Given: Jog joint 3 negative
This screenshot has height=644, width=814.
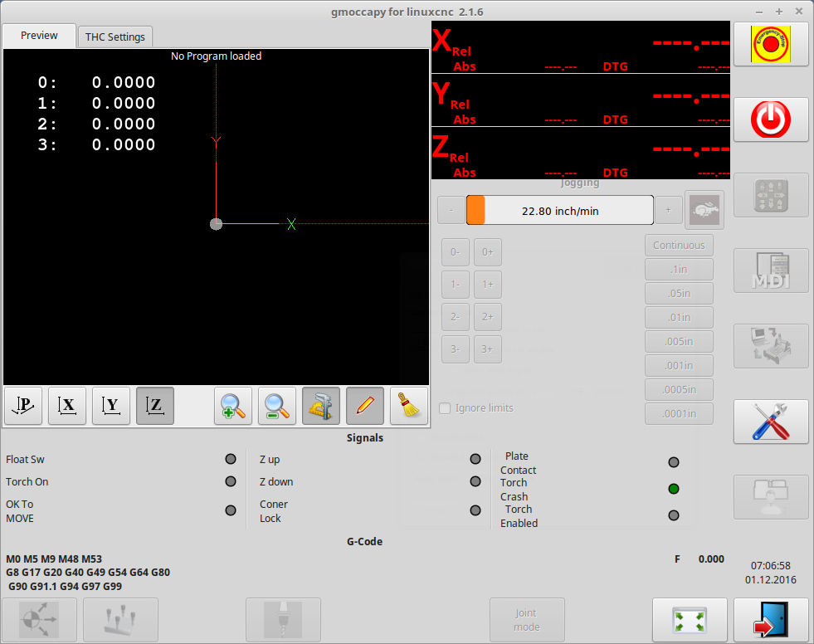Looking at the screenshot, I should click(456, 349).
